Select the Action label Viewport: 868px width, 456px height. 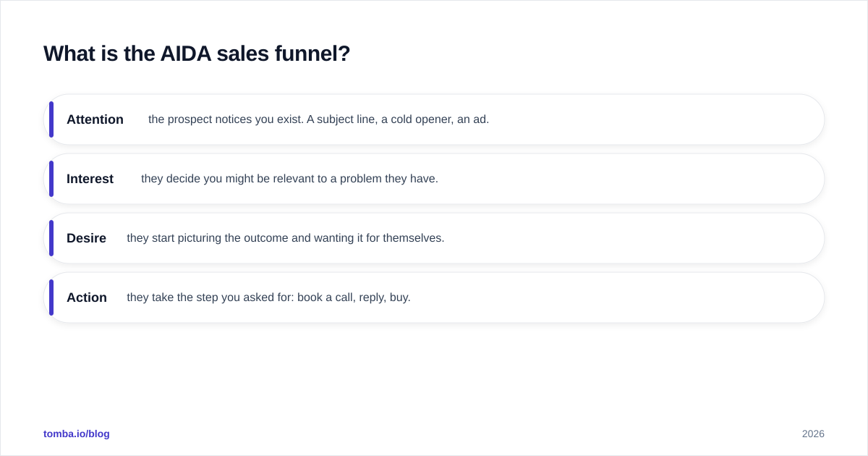(x=87, y=297)
